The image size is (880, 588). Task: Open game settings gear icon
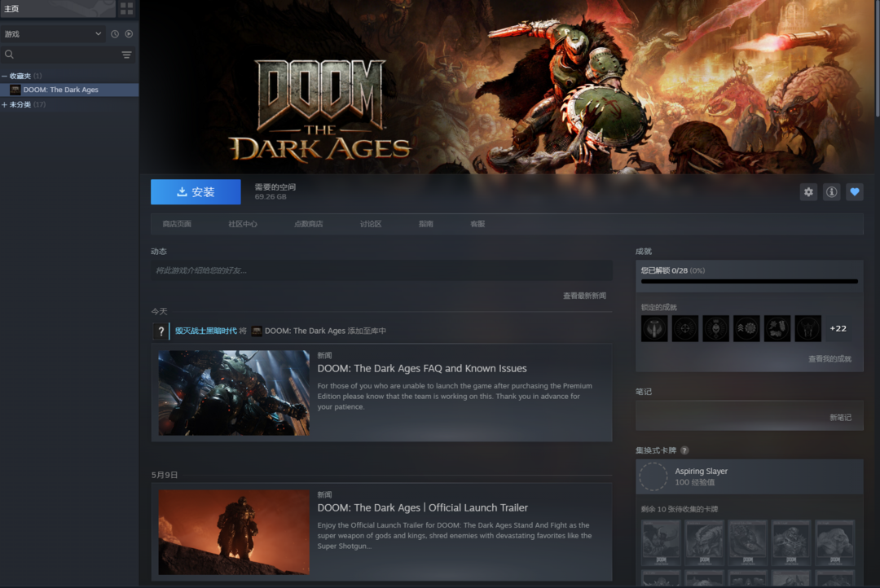pos(808,192)
